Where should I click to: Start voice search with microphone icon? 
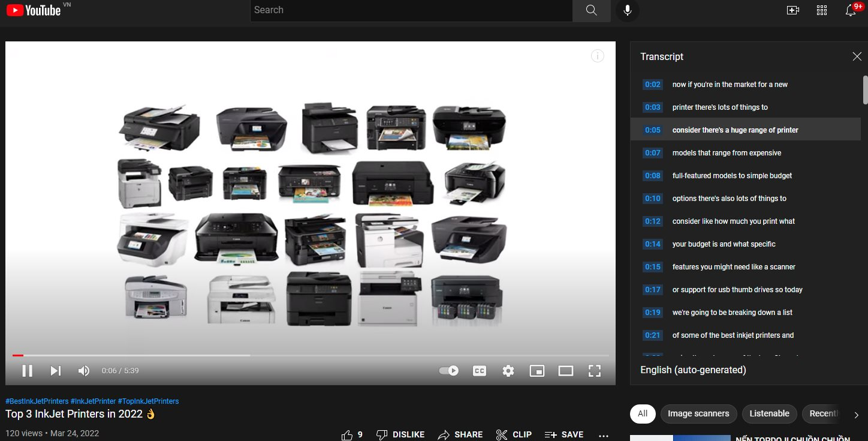click(x=628, y=10)
